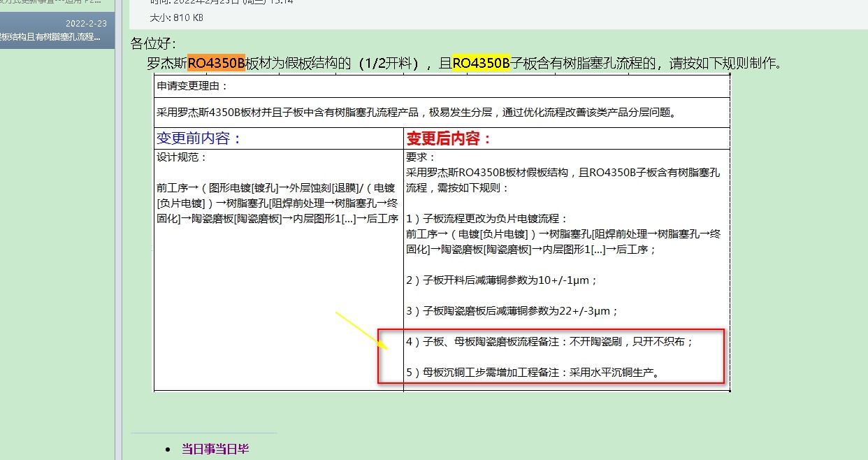The image size is (868, 460).
Task: Select the mail item dated 2022-2-23
Action: tap(57, 31)
